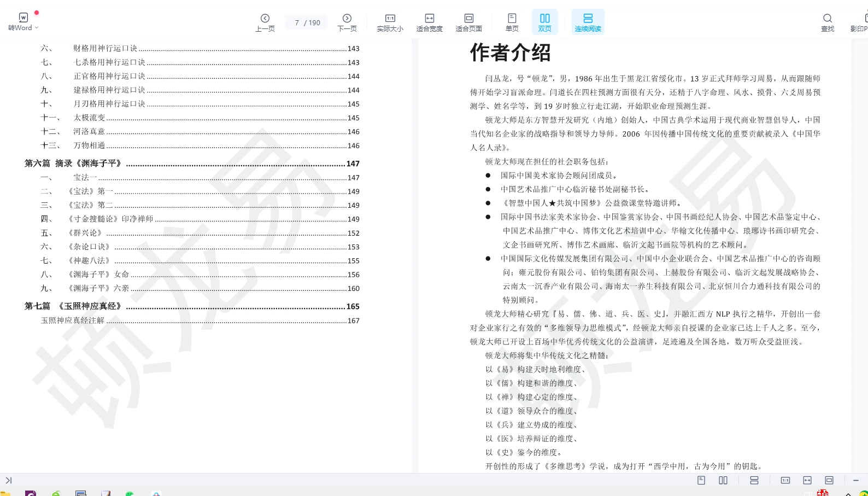Click contents line 太极流变
This screenshot has width=868, height=496.
200,118
